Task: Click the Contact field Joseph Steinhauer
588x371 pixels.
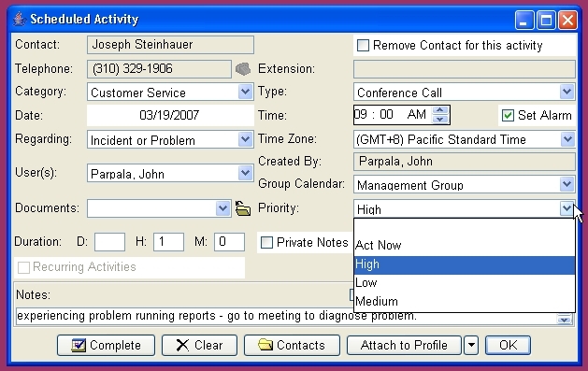Action: click(170, 45)
